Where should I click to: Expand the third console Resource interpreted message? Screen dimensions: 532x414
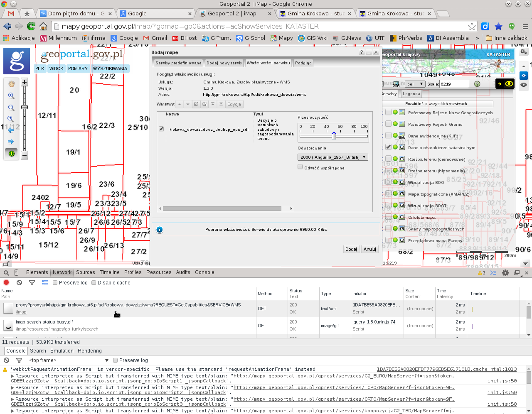tap(12, 399)
